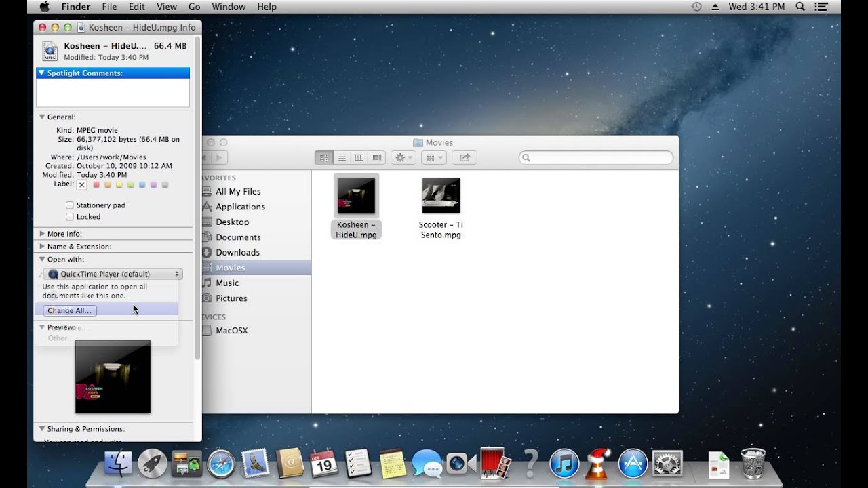868x488 pixels.
Task: Select the green label color
Action: point(131,184)
